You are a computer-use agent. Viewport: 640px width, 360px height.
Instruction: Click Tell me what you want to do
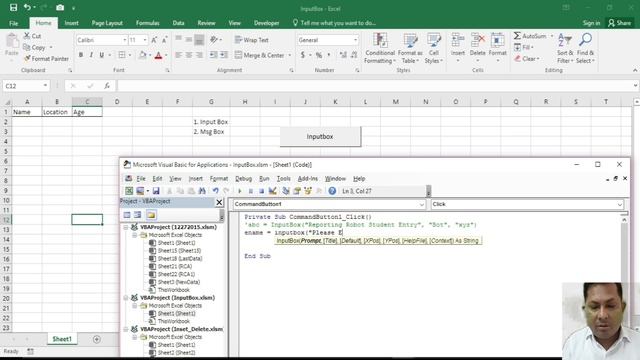click(334, 23)
